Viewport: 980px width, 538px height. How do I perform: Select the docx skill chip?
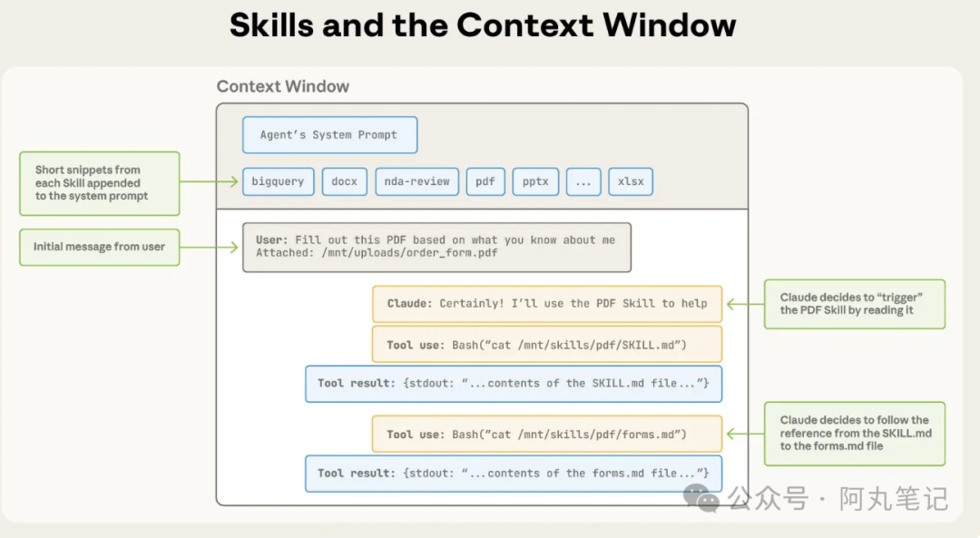pyautogui.click(x=344, y=181)
